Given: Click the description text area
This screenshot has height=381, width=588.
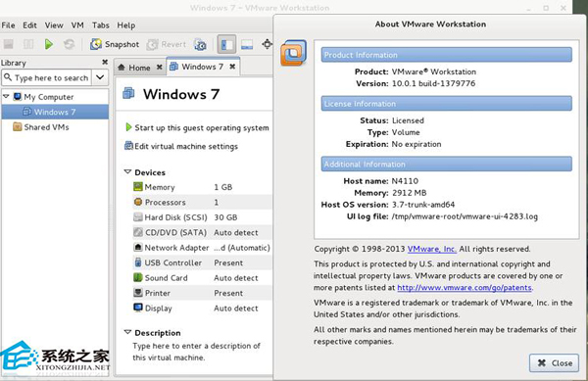Looking at the screenshot, I should (196, 352).
